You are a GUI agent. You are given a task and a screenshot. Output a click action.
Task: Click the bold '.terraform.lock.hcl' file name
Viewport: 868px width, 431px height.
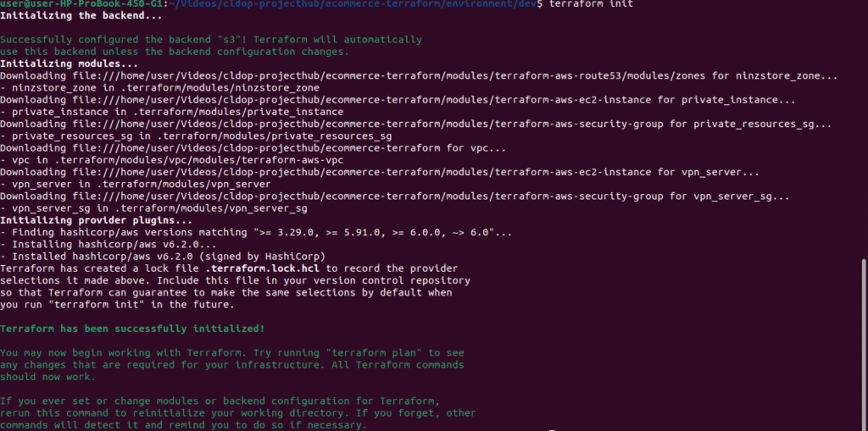(x=263, y=269)
